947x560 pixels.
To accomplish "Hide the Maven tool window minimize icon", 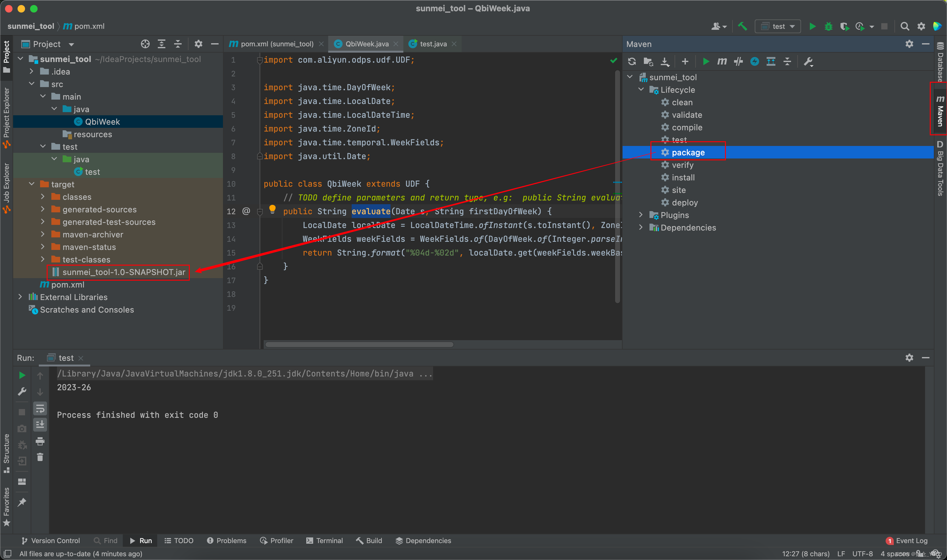I will coord(925,44).
